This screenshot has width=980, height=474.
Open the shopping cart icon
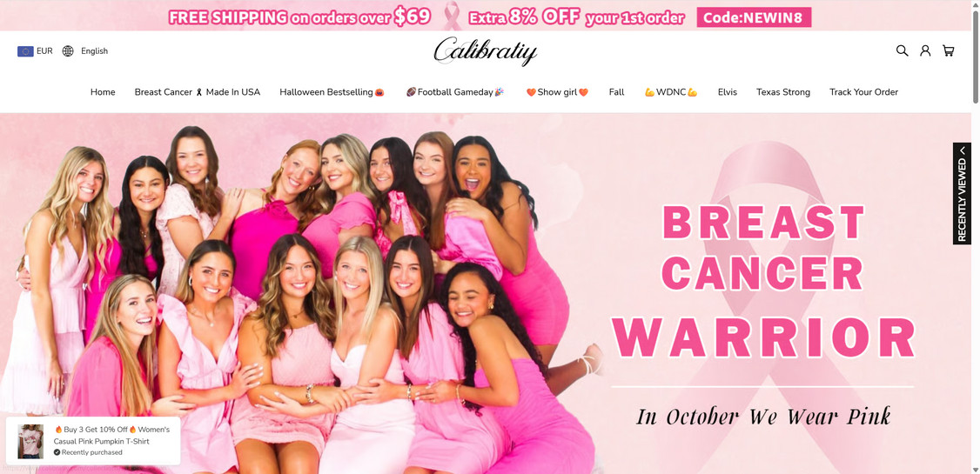(x=948, y=50)
